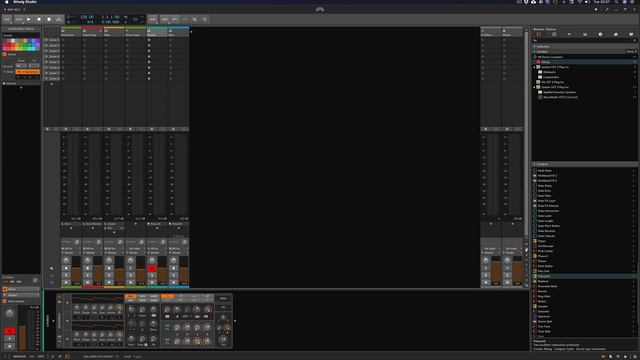
Task: Launch Scene 8
Action: click(47, 78)
